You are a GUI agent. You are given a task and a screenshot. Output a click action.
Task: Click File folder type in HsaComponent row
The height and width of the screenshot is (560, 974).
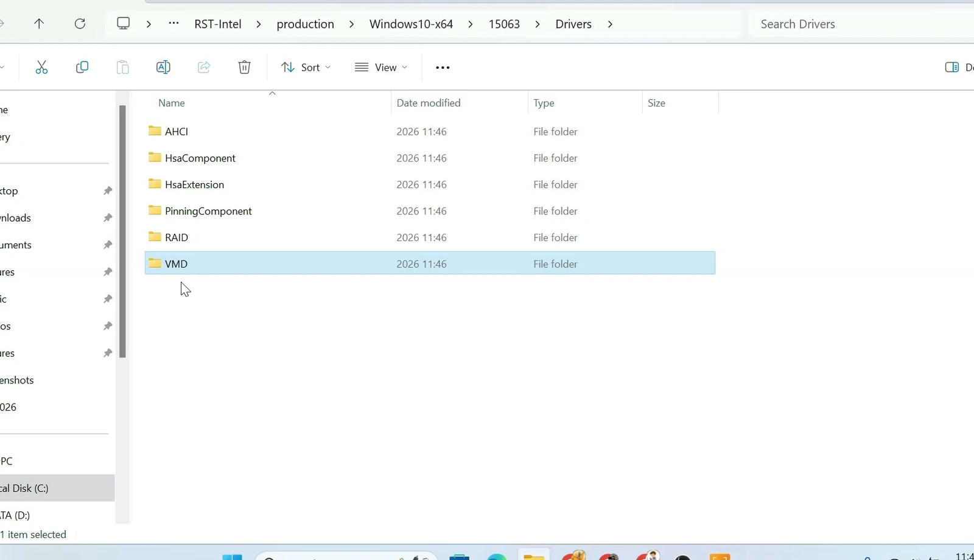coord(555,158)
